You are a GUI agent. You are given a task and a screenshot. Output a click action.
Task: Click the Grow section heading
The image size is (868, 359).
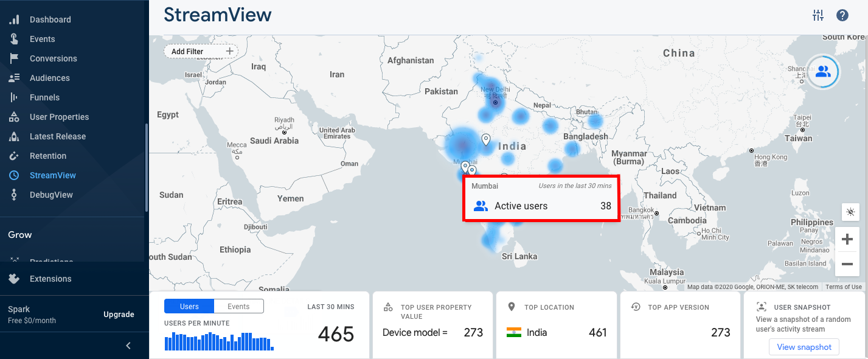[20, 234]
